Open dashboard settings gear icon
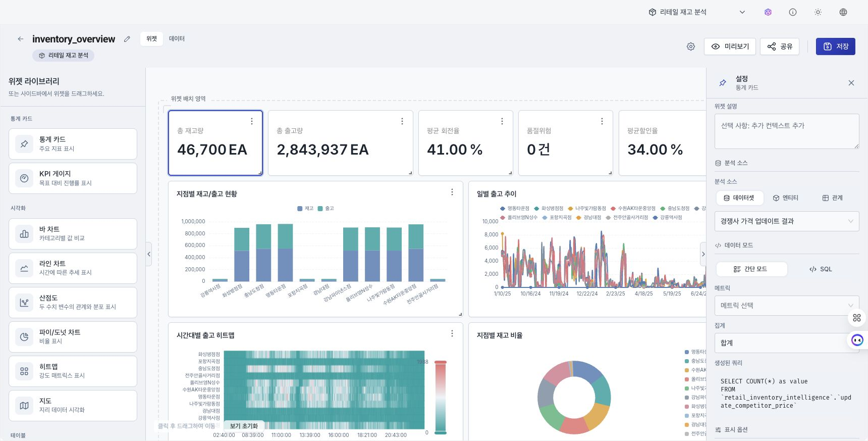 click(691, 46)
